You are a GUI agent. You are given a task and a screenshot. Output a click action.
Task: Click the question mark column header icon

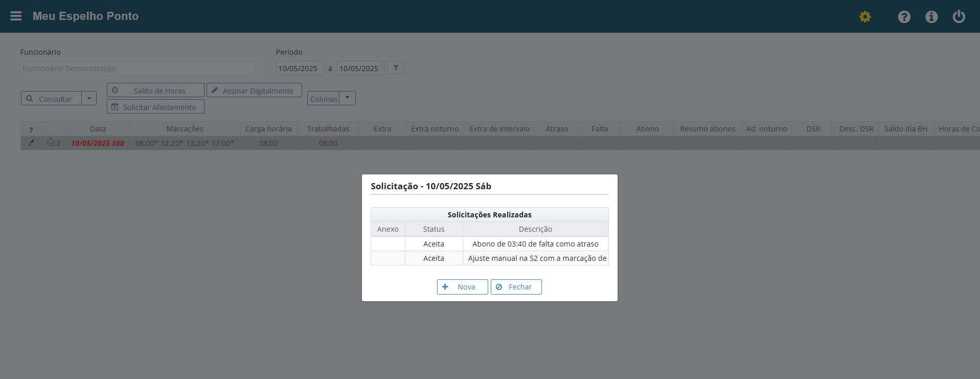click(31, 129)
